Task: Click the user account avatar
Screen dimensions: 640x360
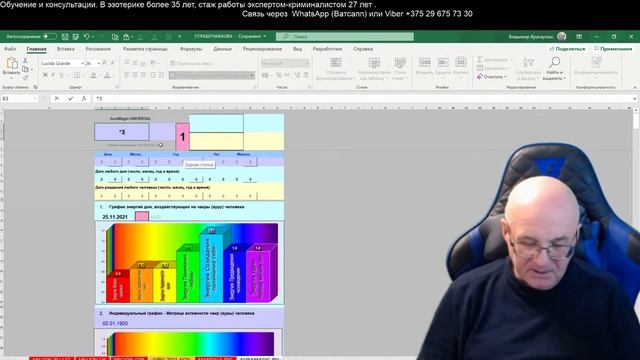Action: 562,36
